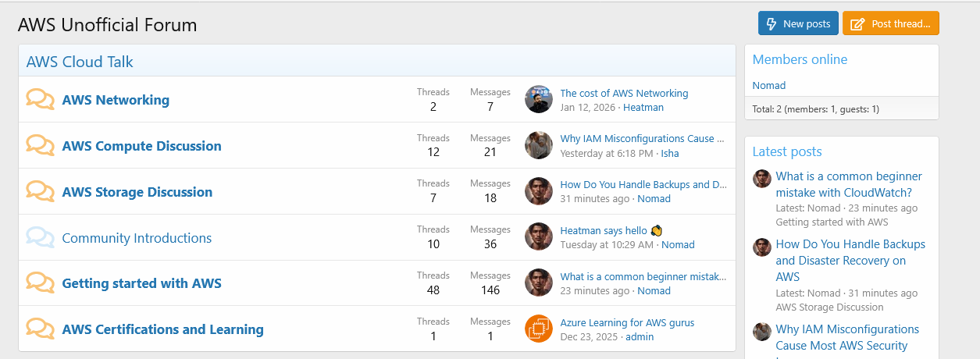Image resolution: width=980 pixels, height=359 pixels.
Task: Click Heatman's avatar in AWS Networking row
Action: tap(539, 99)
